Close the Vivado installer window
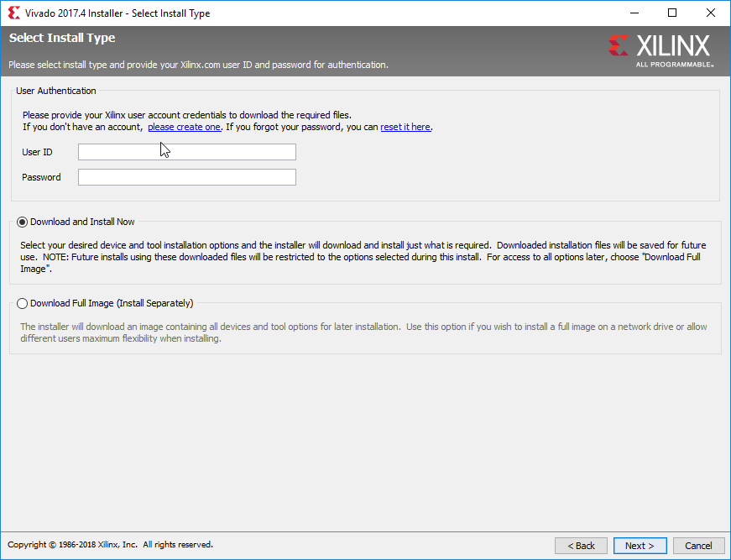 click(x=711, y=13)
